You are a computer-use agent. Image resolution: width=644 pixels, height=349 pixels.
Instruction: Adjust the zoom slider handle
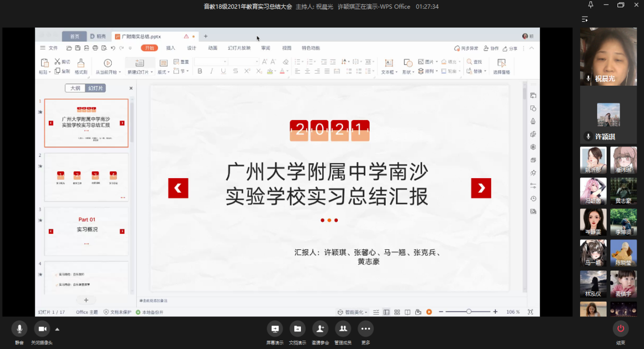tap(469, 312)
